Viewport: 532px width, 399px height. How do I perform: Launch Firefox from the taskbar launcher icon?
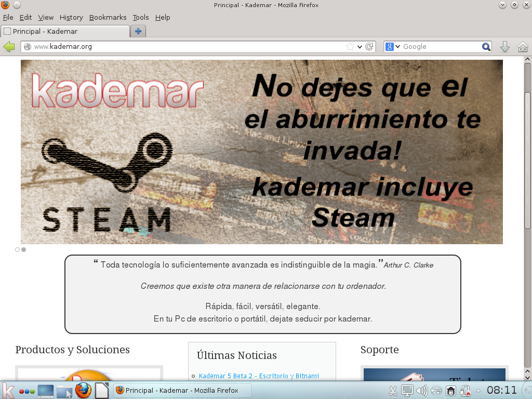pos(83,390)
